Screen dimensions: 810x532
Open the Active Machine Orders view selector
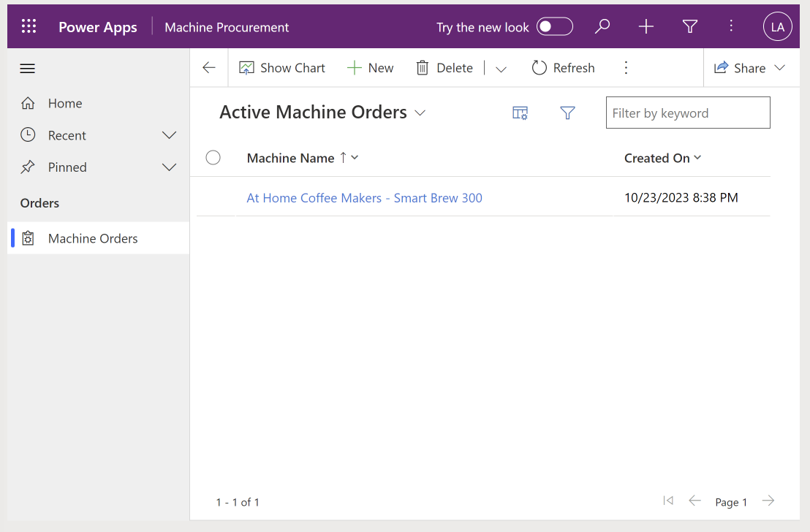coord(322,112)
